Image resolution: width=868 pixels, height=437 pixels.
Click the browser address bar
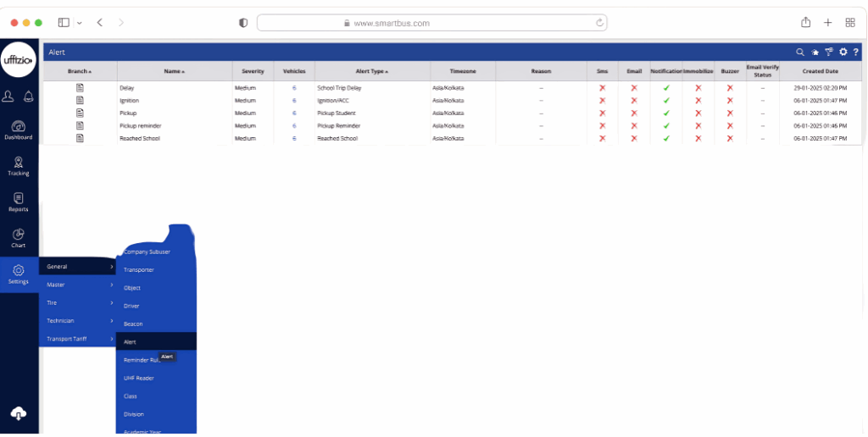432,23
